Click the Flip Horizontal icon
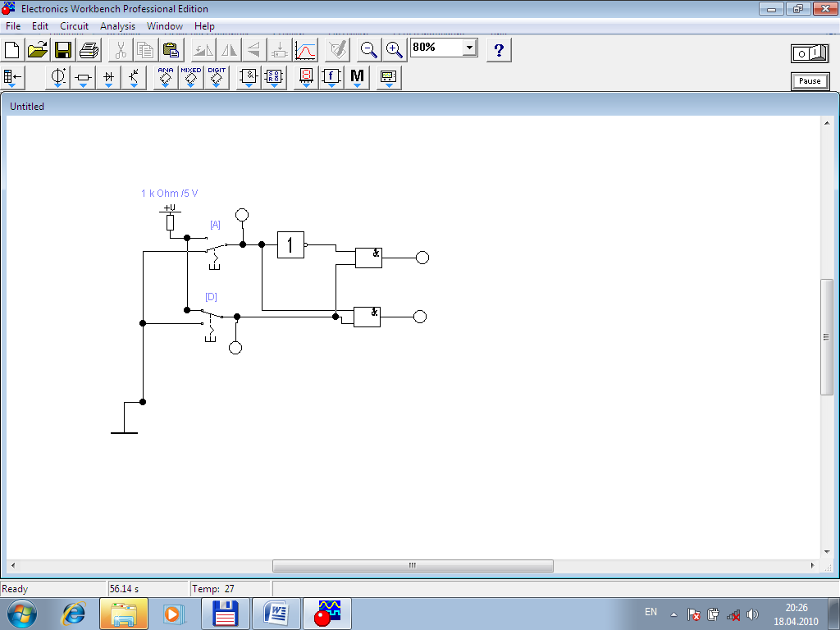Viewport: 840px width, 630px height. coord(229,50)
